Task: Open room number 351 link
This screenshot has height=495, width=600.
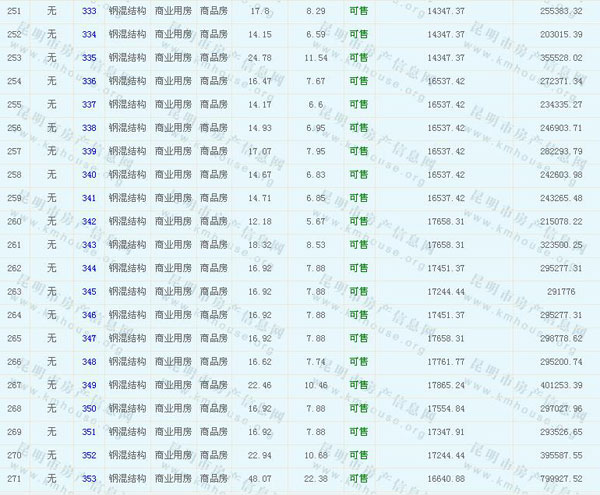Action: coord(89,432)
